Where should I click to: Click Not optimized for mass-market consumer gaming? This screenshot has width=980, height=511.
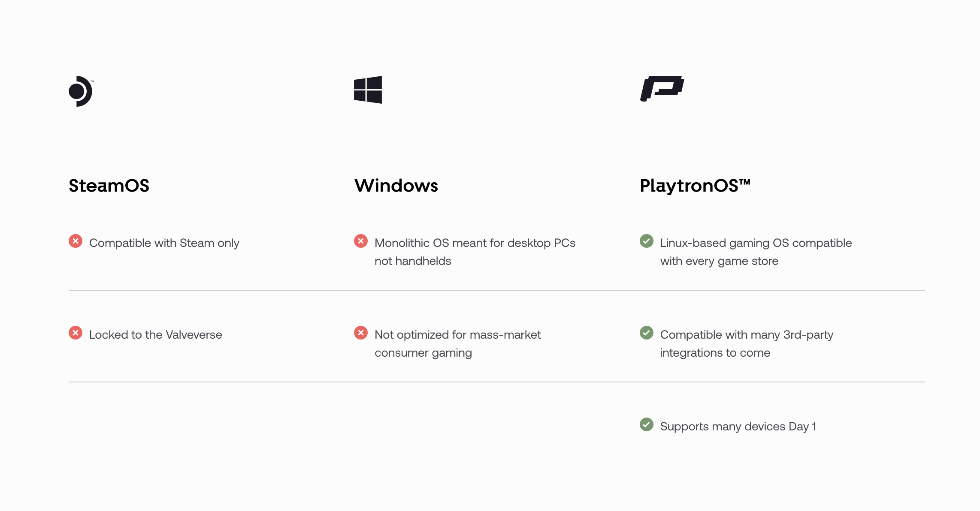457,343
